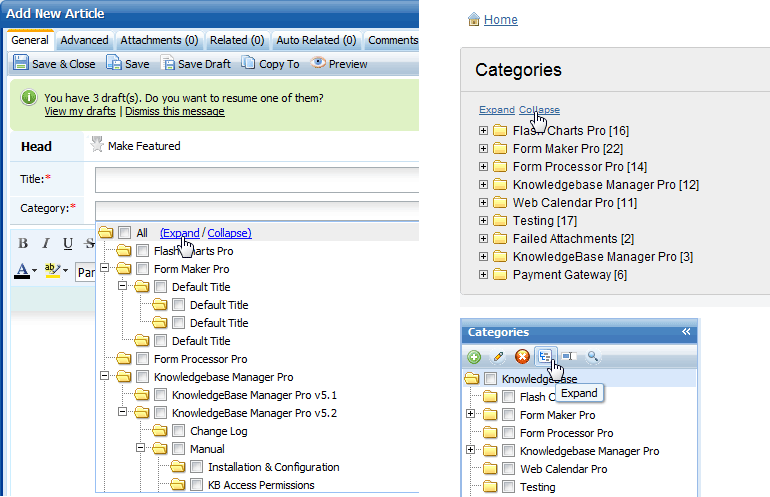Click the rename icon in Categories panel toolbar
This screenshot has width=770, height=497.
(569, 357)
